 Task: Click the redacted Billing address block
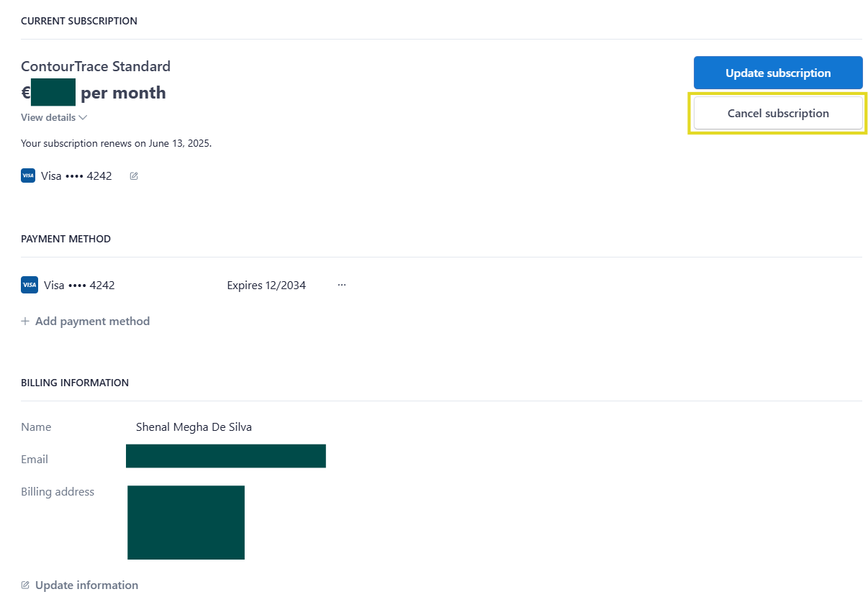point(186,522)
